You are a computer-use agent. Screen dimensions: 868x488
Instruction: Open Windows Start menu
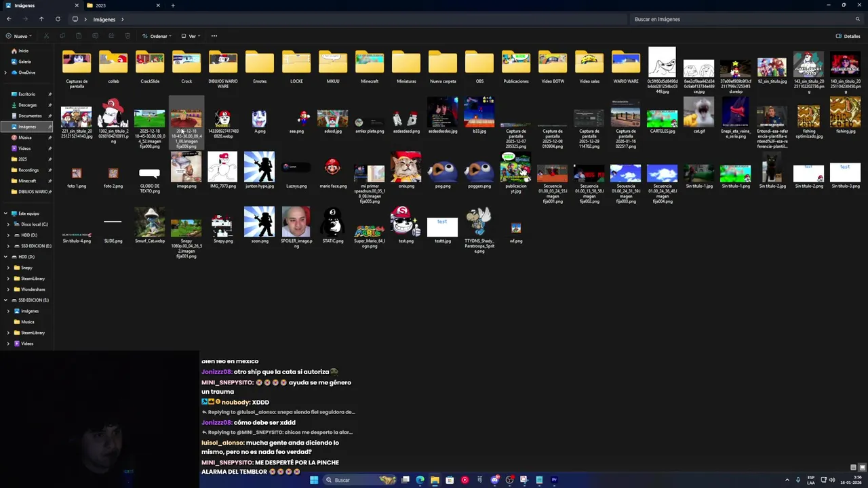pos(314,480)
